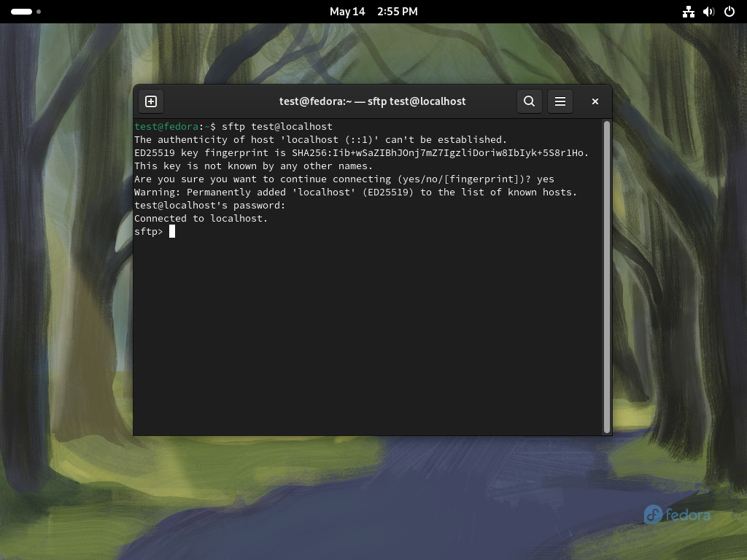
Task: Close the terminal window
Action: 595,101
